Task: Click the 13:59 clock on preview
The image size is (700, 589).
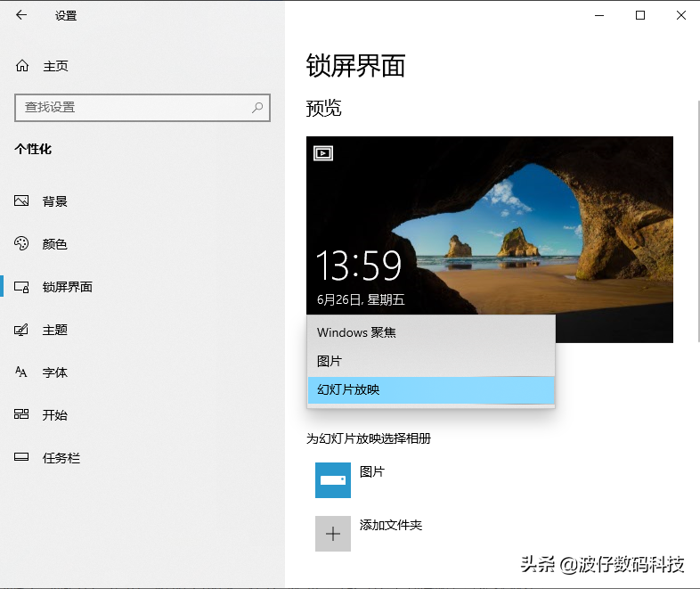Action: tap(359, 266)
